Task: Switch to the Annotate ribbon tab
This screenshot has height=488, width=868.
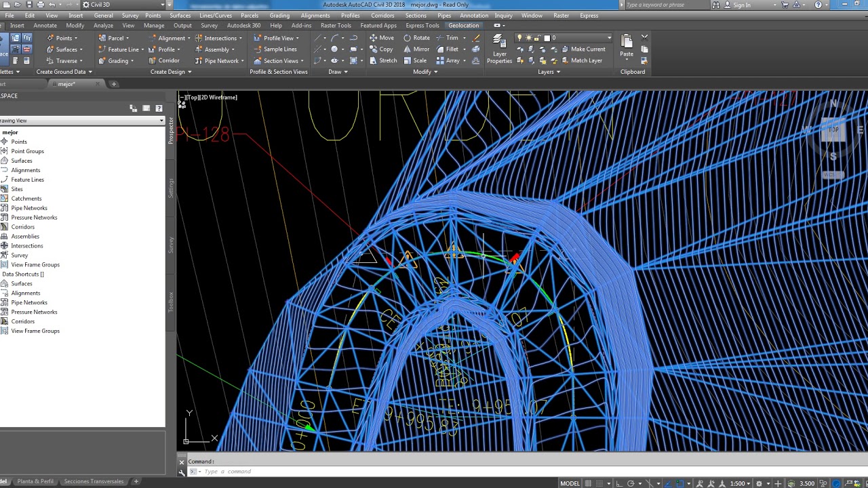Action: pos(45,26)
